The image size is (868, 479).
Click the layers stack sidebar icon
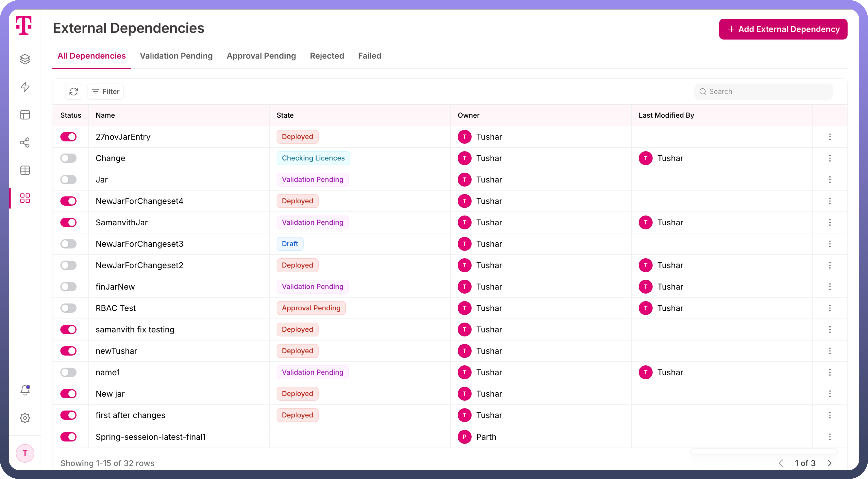pos(25,59)
